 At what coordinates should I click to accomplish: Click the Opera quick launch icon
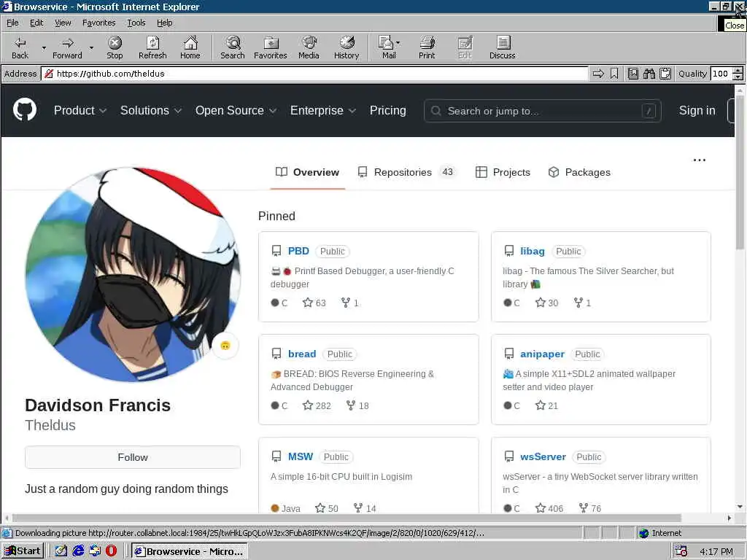(111, 551)
